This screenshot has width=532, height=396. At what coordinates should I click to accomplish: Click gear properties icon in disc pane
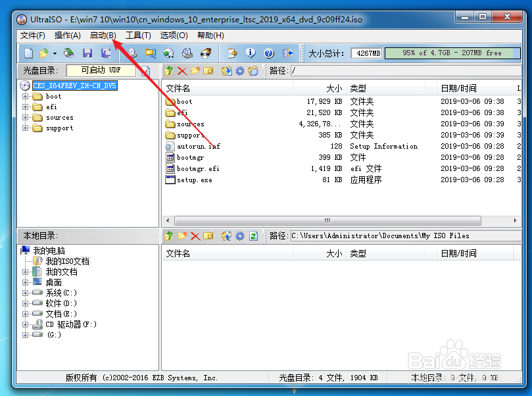pyautogui.click(x=240, y=71)
